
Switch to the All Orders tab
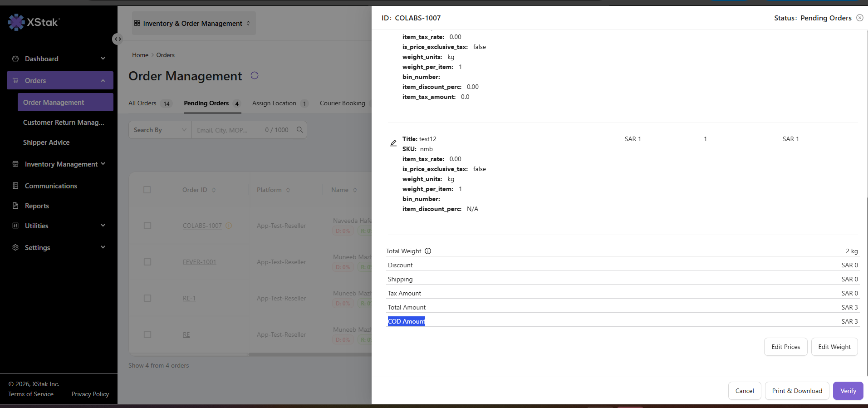[x=150, y=103]
